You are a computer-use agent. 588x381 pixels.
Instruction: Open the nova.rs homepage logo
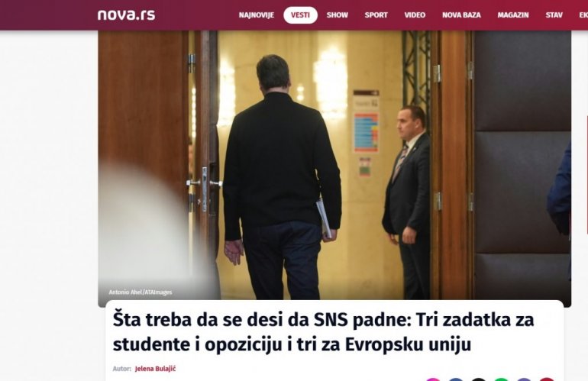126,15
